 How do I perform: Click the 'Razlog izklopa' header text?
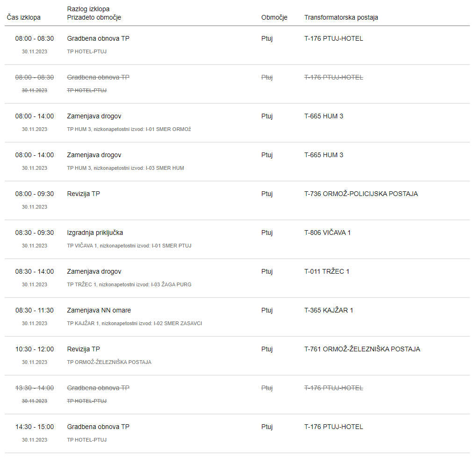click(88, 9)
